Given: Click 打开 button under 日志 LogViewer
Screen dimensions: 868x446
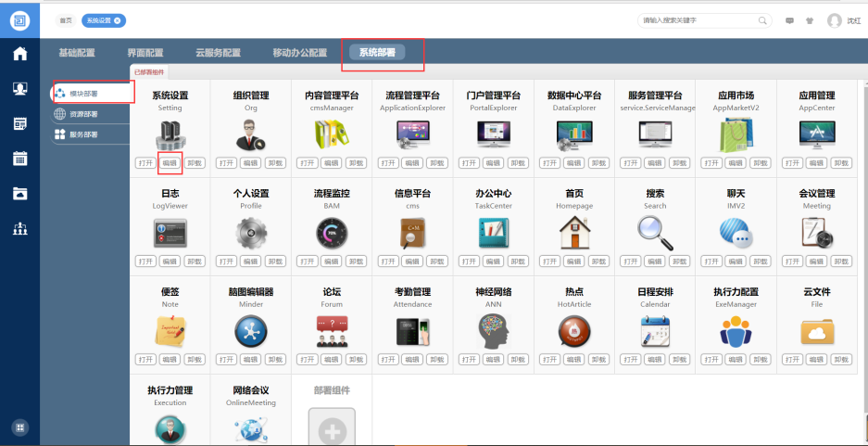Looking at the screenshot, I should (x=145, y=261).
